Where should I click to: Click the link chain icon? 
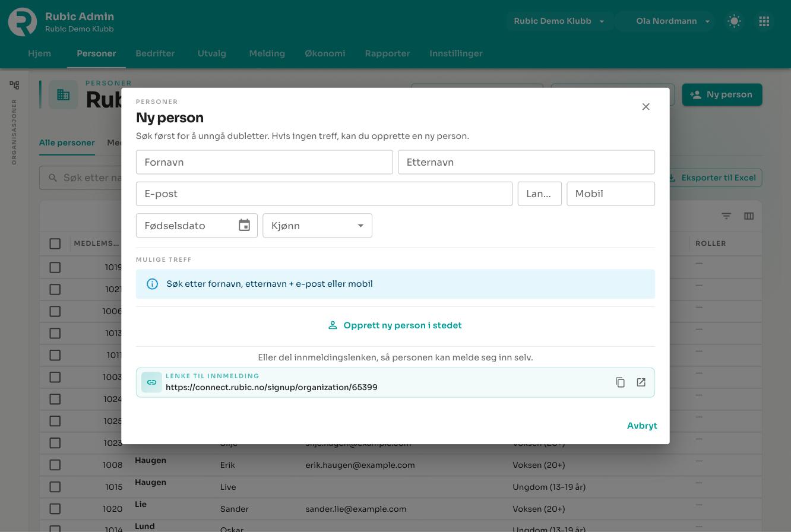(x=152, y=382)
